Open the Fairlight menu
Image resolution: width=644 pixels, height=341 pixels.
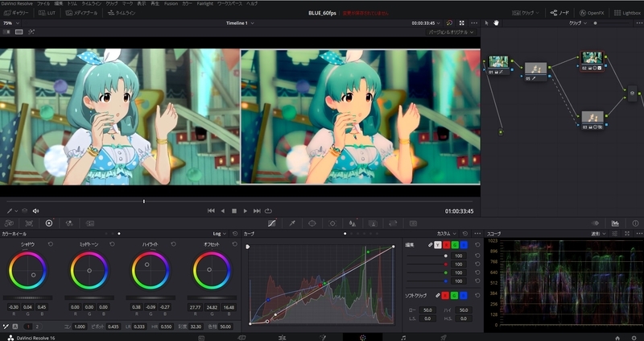(205, 3)
